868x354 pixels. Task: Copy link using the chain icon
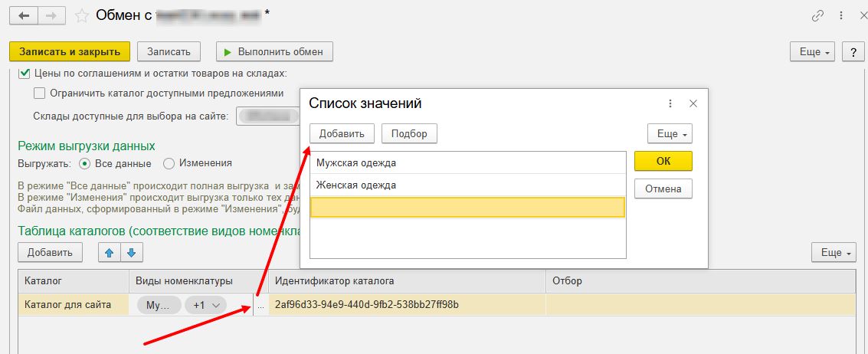point(817,16)
